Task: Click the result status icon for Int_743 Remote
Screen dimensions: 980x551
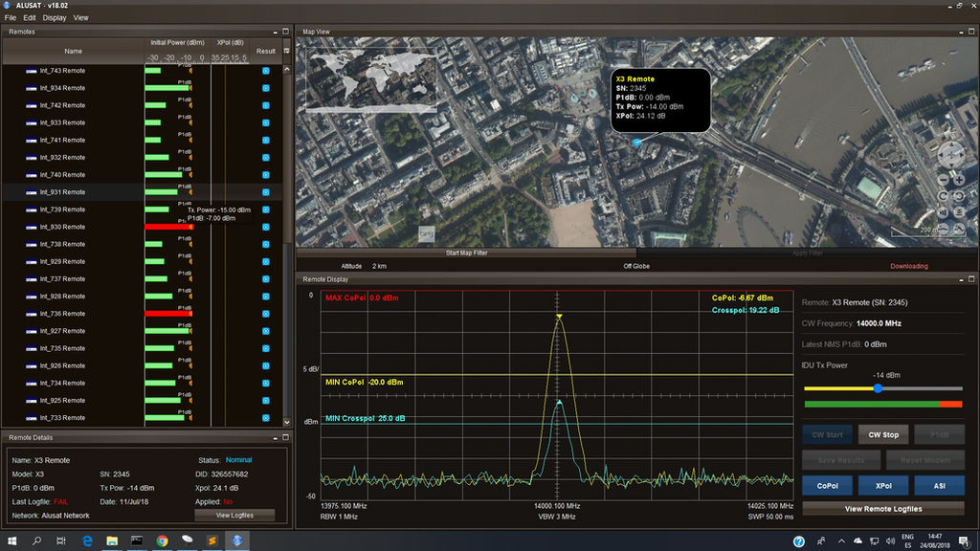Action: (266, 70)
